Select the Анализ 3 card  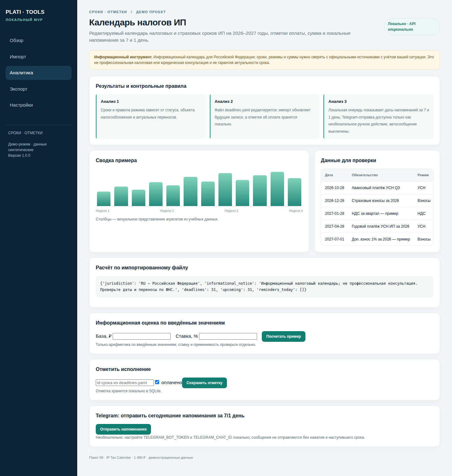point(378,116)
